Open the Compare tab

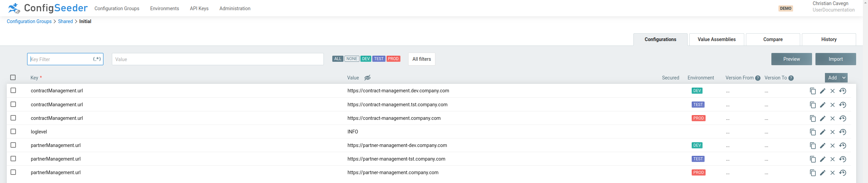coord(773,39)
